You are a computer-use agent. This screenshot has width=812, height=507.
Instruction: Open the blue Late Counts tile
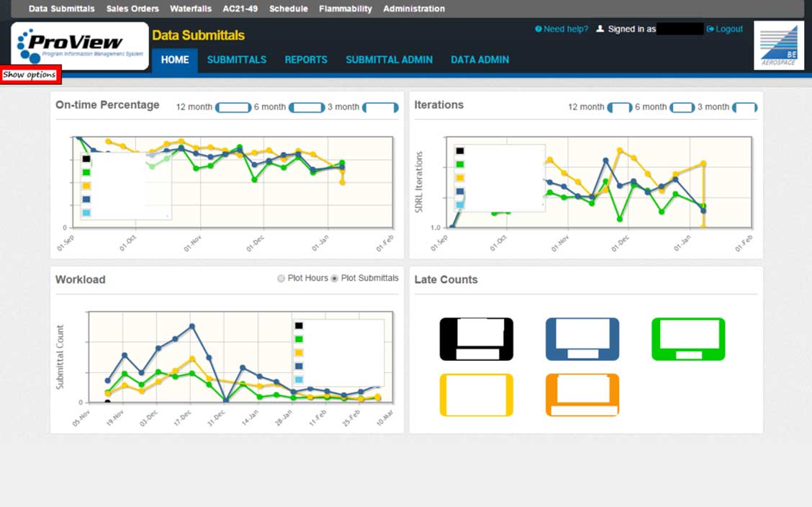(582, 339)
